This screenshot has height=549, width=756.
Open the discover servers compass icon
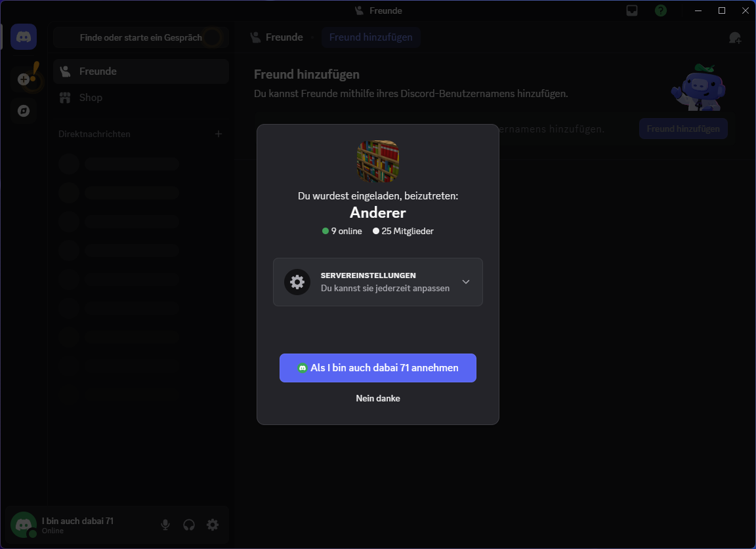click(24, 111)
